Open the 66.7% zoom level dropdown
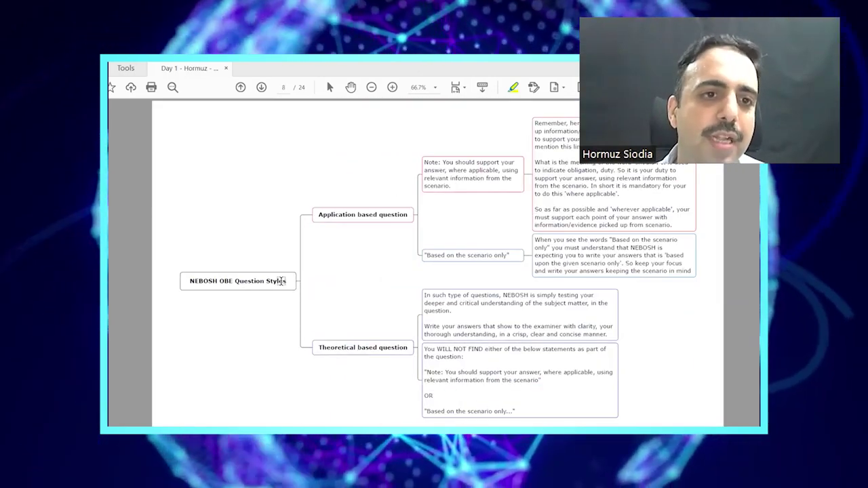The image size is (868, 488). [435, 87]
